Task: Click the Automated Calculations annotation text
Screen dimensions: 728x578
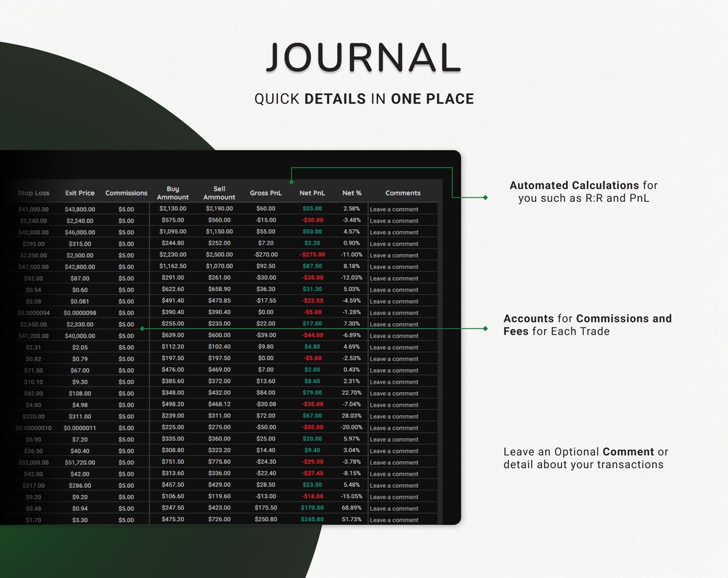Action: pyautogui.click(x=584, y=192)
